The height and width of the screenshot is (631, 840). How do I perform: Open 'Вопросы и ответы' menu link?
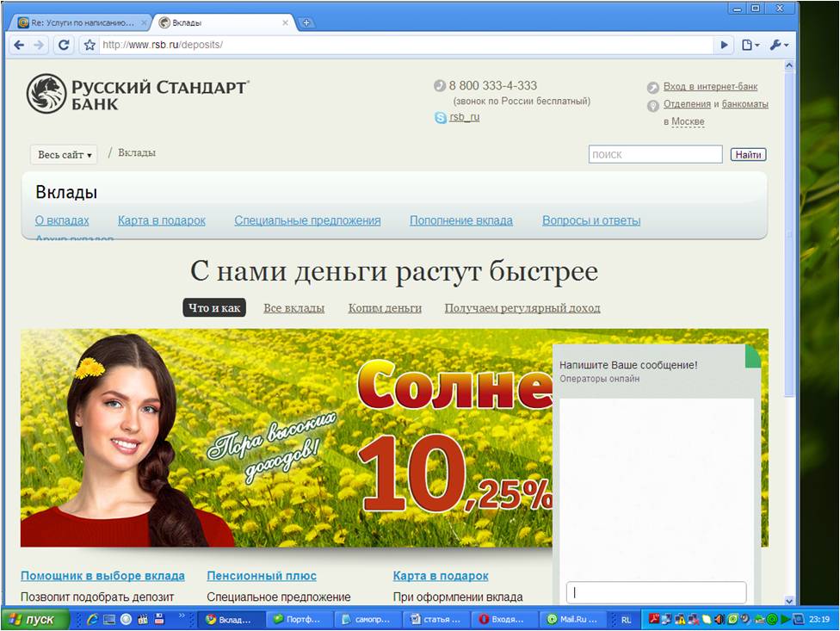591,220
